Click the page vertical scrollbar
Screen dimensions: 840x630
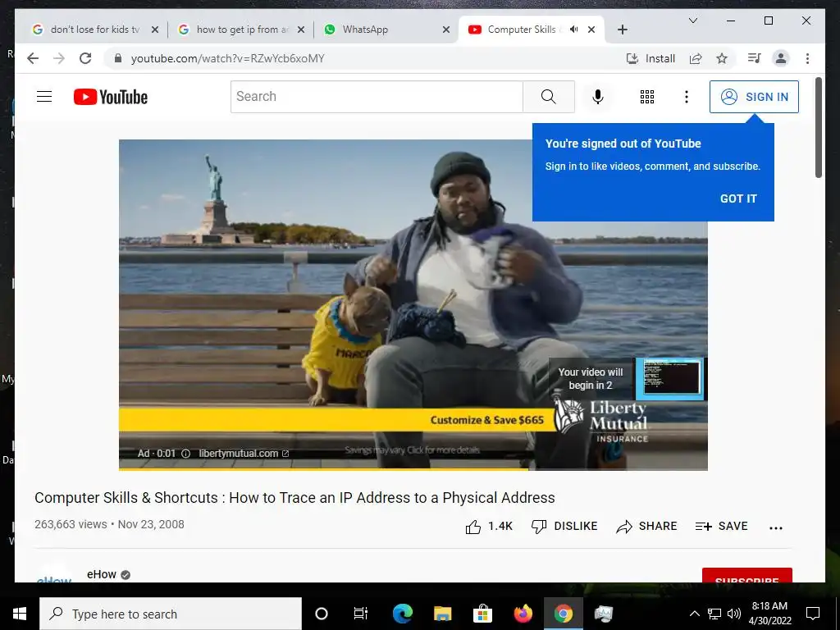click(x=818, y=128)
